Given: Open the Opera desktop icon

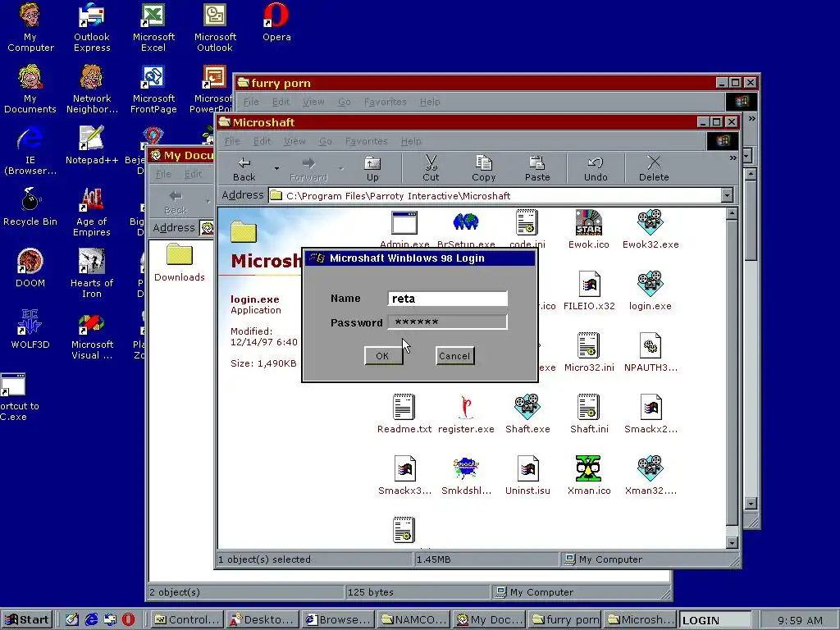Looking at the screenshot, I should pyautogui.click(x=276, y=22).
